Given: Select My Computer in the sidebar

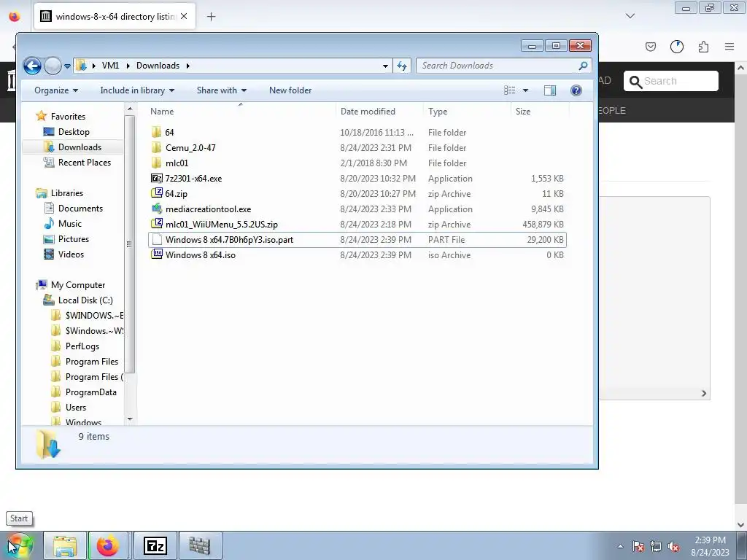Looking at the screenshot, I should 77,285.
